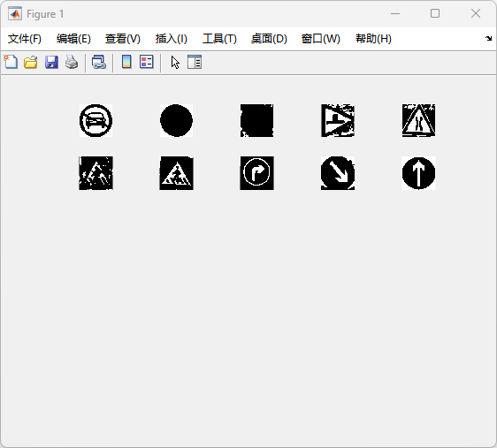
Task: Minimize the Figure 1 window
Action: click(x=395, y=13)
